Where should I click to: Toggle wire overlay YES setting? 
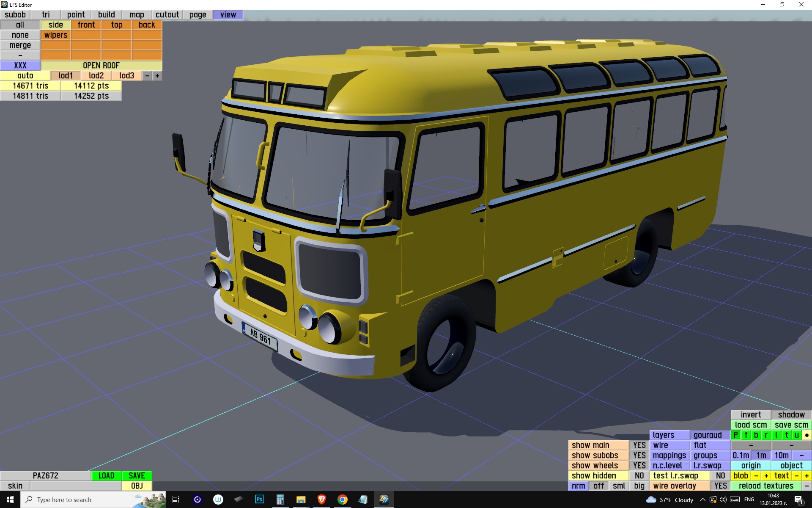pyautogui.click(x=720, y=486)
